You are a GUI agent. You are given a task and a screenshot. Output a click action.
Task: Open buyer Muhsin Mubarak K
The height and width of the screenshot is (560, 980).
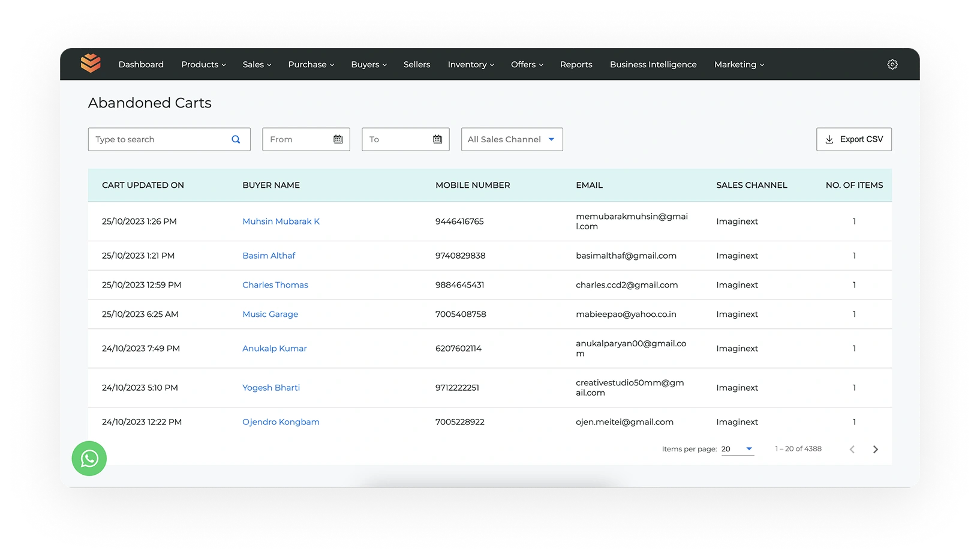point(281,221)
